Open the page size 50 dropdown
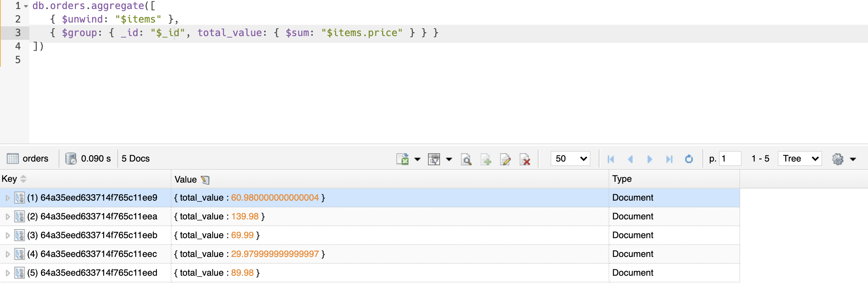 pyautogui.click(x=570, y=159)
